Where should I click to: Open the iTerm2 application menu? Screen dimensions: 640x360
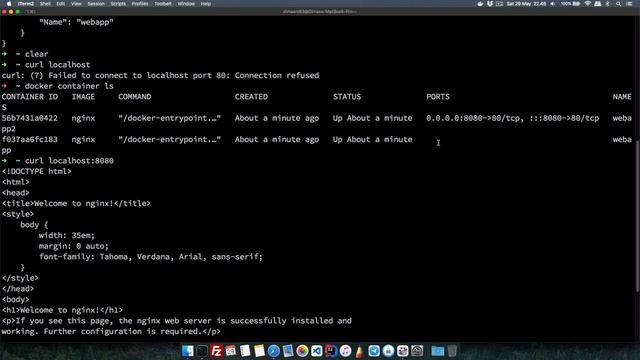click(26, 4)
